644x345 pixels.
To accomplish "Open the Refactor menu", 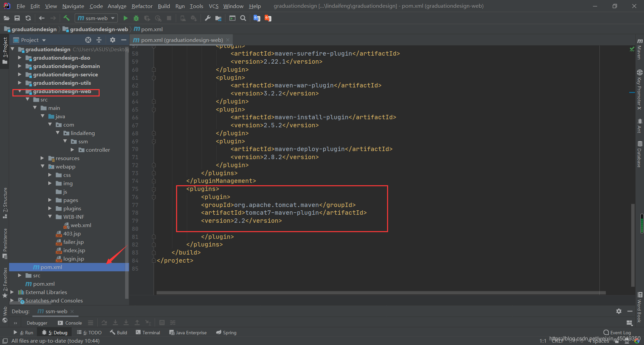I will point(142,6).
